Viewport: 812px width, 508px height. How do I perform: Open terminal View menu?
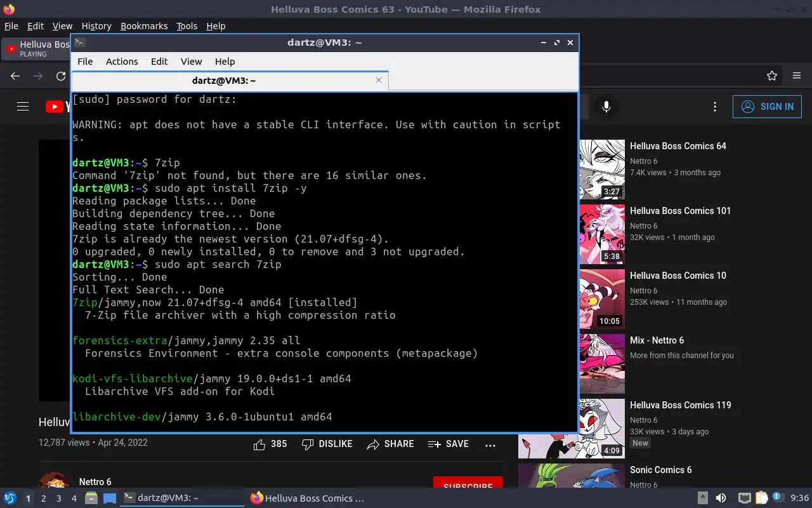click(x=191, y=62)
